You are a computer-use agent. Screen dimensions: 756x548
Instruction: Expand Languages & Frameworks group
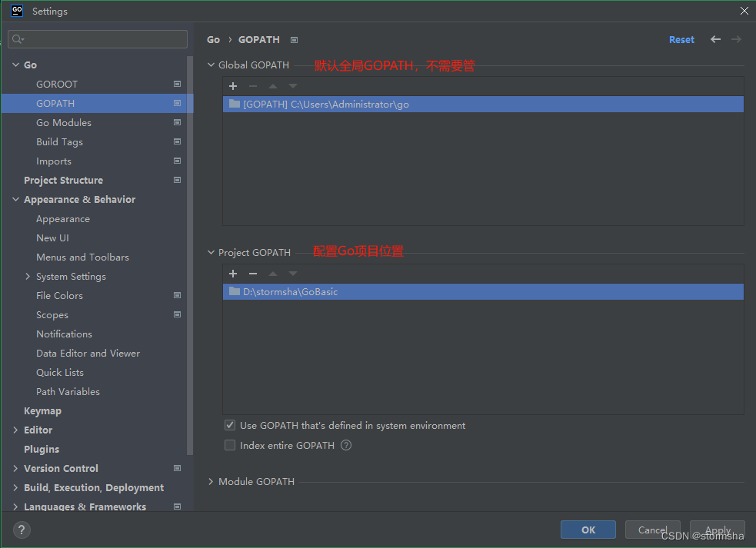click(x=15, y=506)
